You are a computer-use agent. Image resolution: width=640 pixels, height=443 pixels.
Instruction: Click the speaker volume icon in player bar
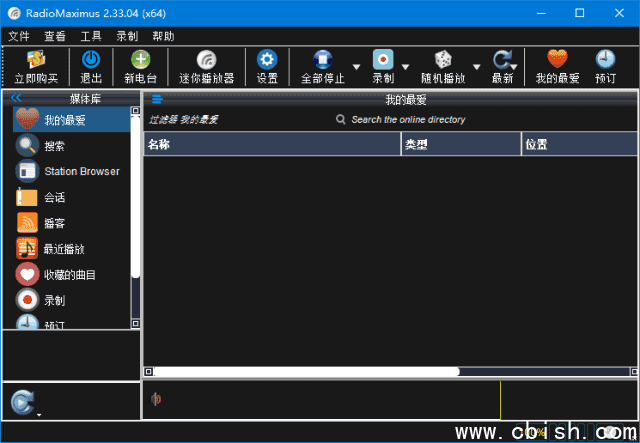[x=156, y=399]
